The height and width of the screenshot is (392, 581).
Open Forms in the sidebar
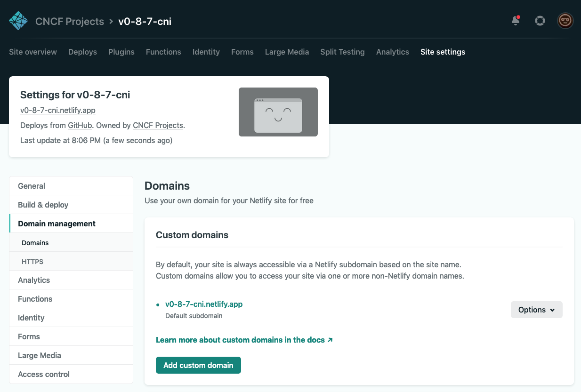point(71,336)
